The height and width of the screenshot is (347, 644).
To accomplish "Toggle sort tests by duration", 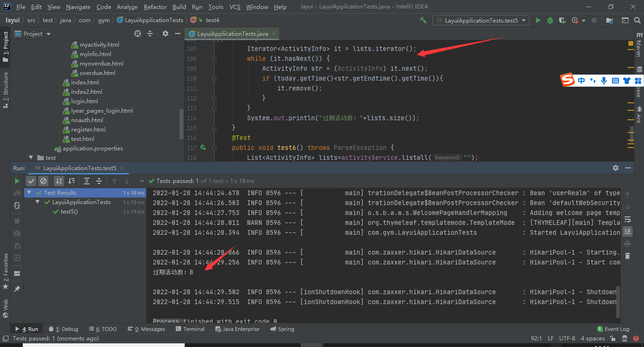I will tap(71, 181).
